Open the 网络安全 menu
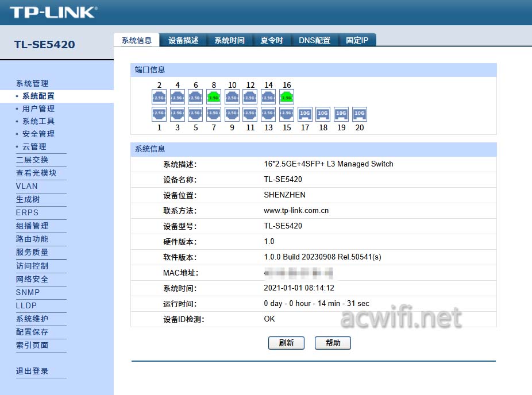Viewport: 532px width, 395px height. [x=32, y=279]
